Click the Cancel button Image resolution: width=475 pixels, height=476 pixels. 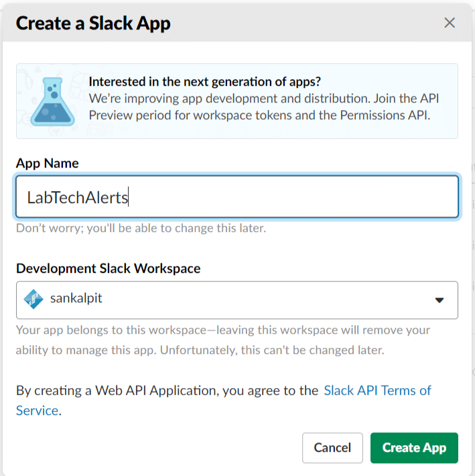(x=332, y=448)
